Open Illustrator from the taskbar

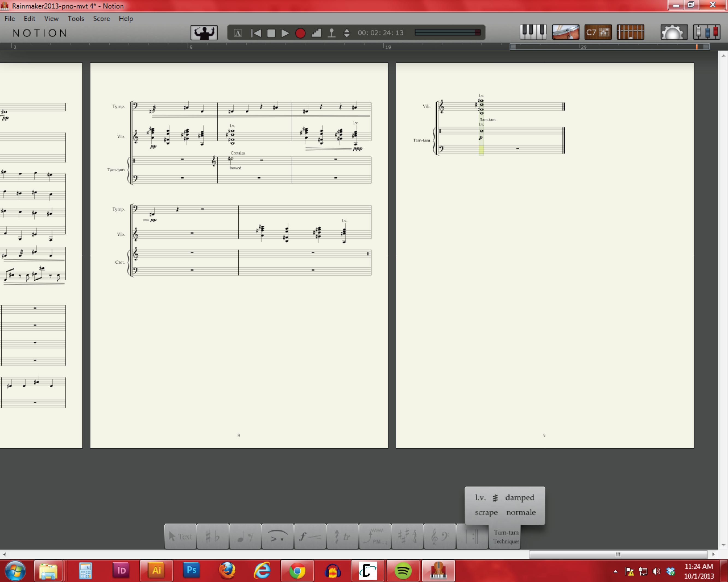[156, 571]
